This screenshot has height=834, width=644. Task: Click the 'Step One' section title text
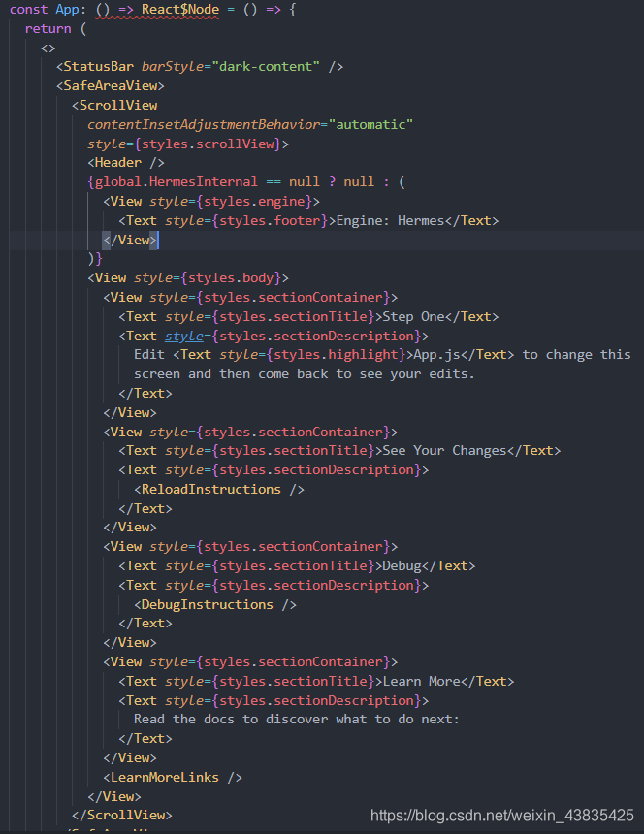coord(413,316)
